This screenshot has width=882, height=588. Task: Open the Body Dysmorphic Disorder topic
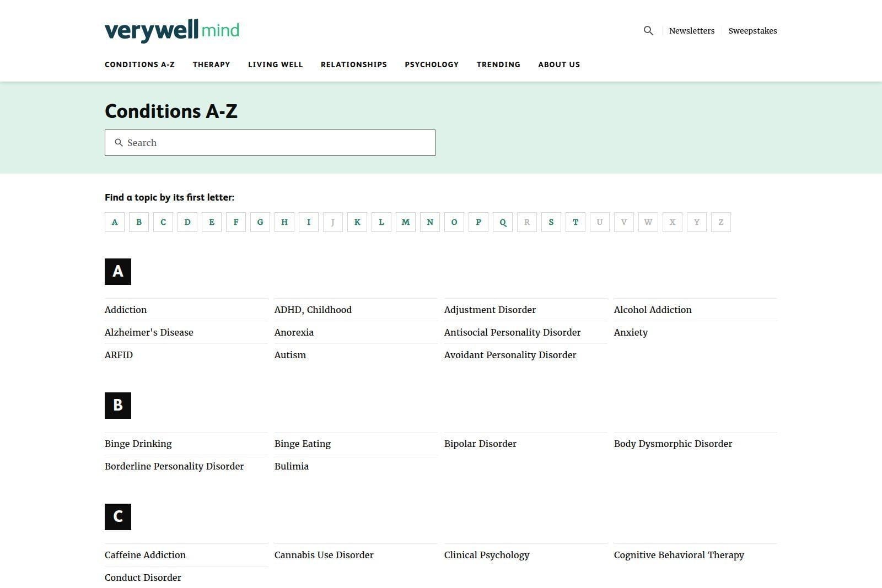(673, 444)
